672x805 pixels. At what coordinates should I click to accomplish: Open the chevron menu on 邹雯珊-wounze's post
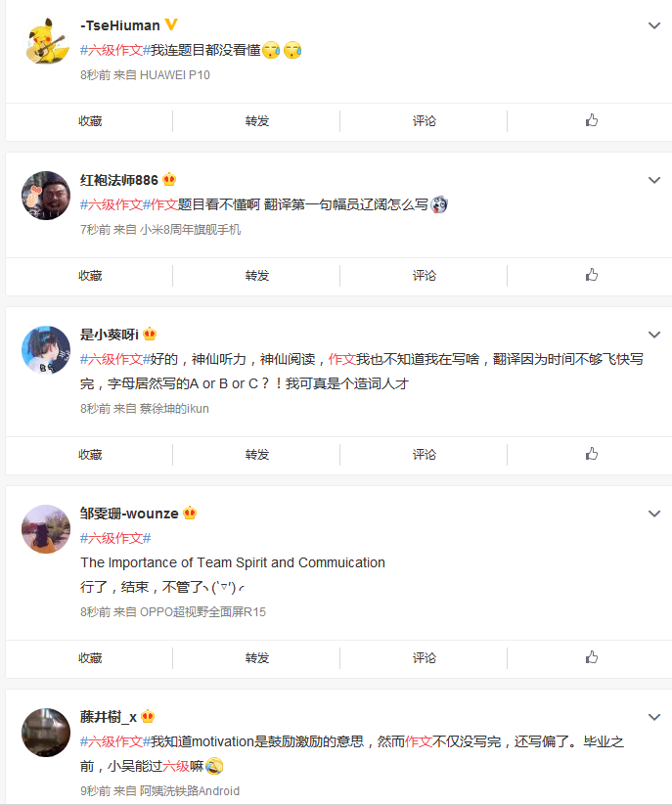[x=654, y=514]
